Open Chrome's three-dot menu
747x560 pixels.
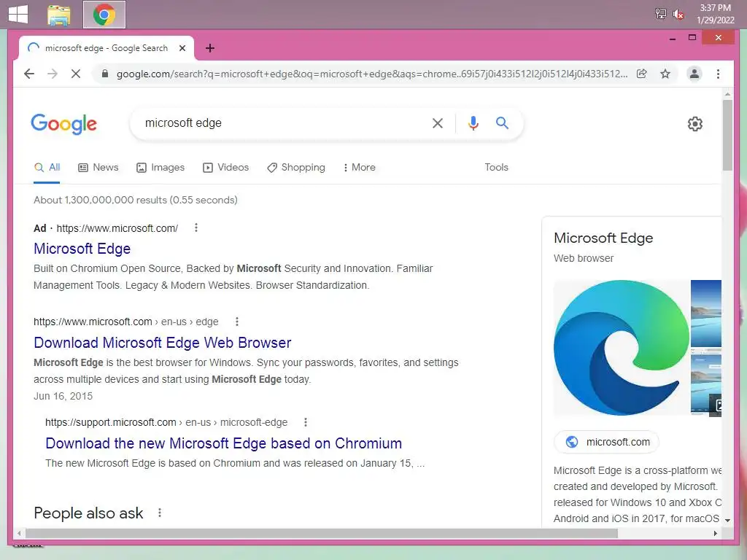click(718, 74)
